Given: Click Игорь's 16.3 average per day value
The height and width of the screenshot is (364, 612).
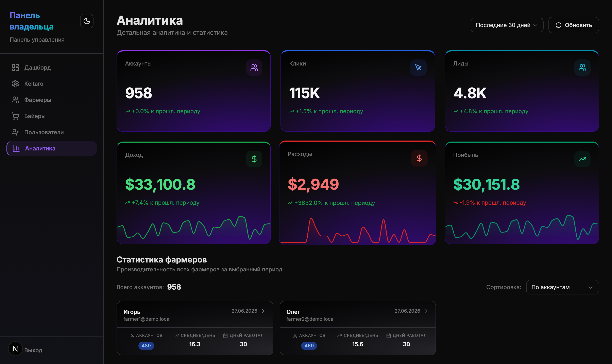Looking at the screenshot, I should (x=195, y=344).
